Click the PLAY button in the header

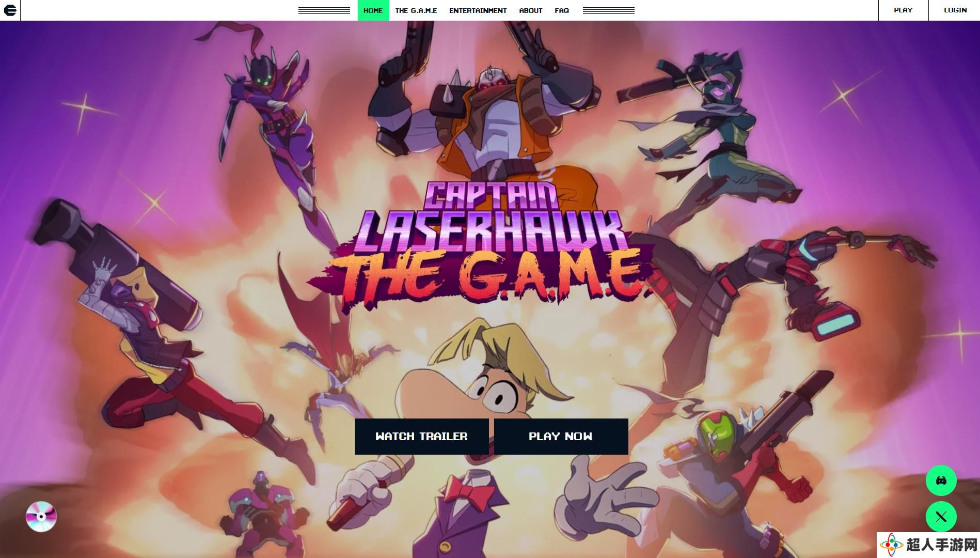[904, 10]
